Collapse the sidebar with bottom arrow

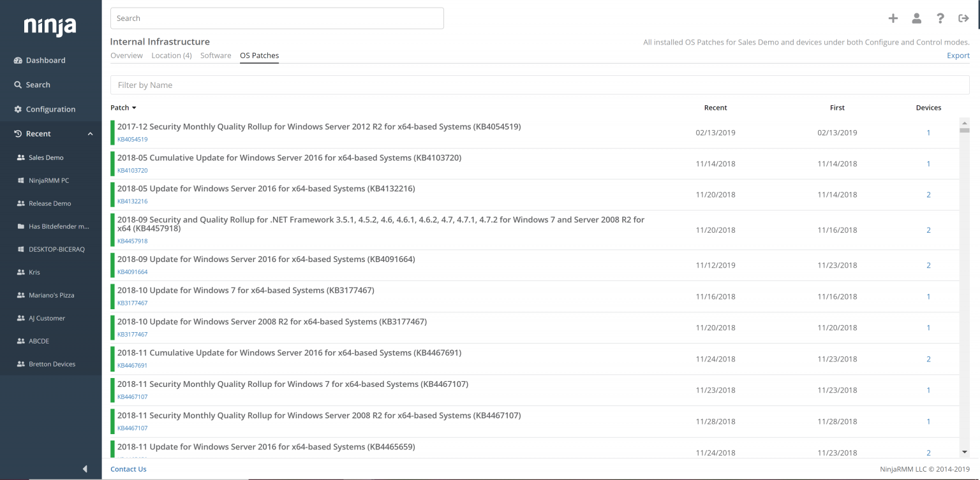click(x=85, y=469)
